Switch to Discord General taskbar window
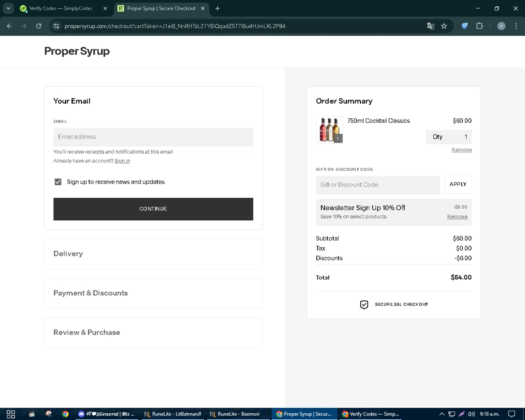This screenshot has width=525, height=420. pos(106,414)
